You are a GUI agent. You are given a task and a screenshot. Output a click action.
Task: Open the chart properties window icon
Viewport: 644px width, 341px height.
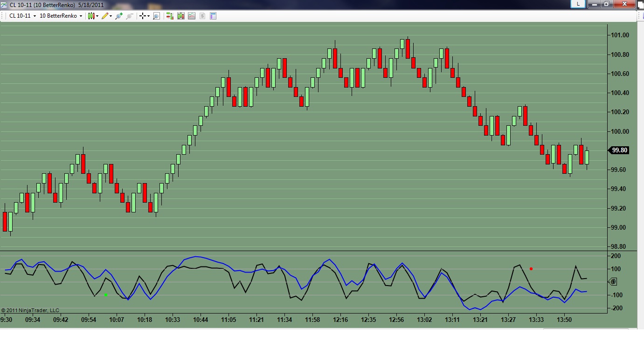[213, 16]
